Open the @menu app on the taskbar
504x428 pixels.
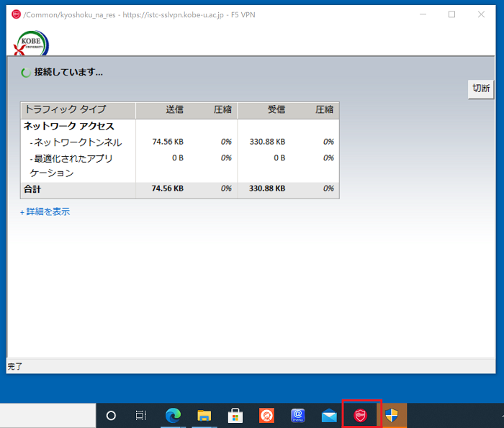pos(297,416)
